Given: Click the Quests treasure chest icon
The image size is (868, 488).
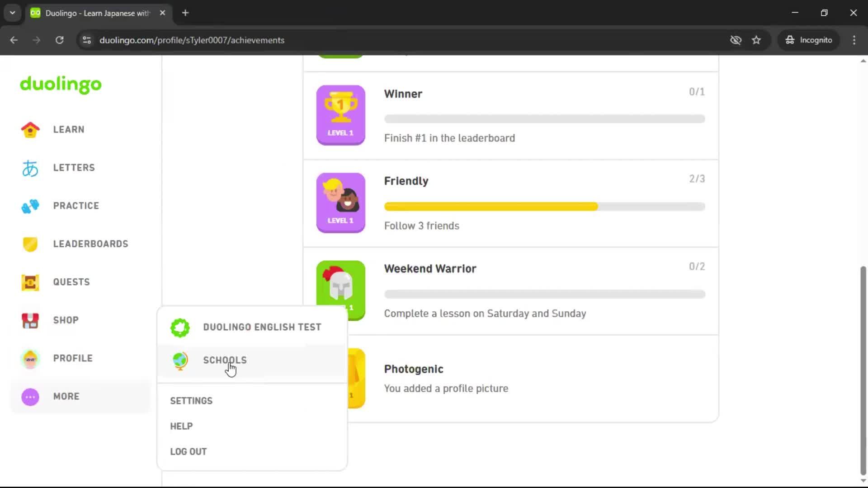Looking at the screenshot, I should pos(30,282).
